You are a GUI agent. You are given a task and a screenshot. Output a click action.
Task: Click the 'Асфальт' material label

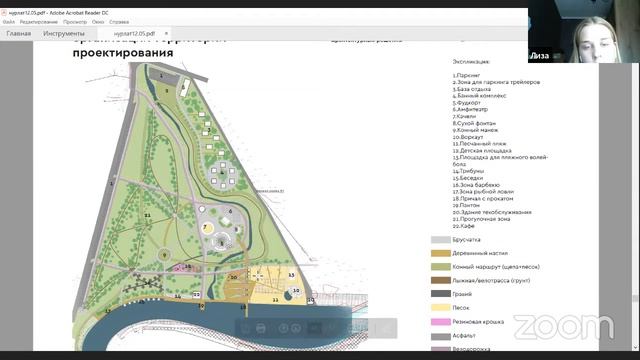pyautogui.click(x=464, y=336)
